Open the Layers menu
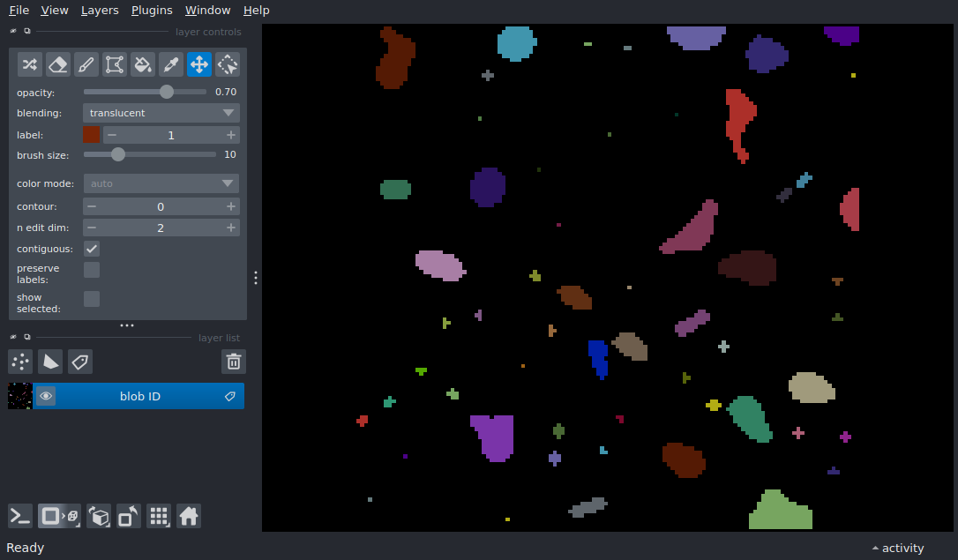958x560 pixels. [x=100, y=11]
